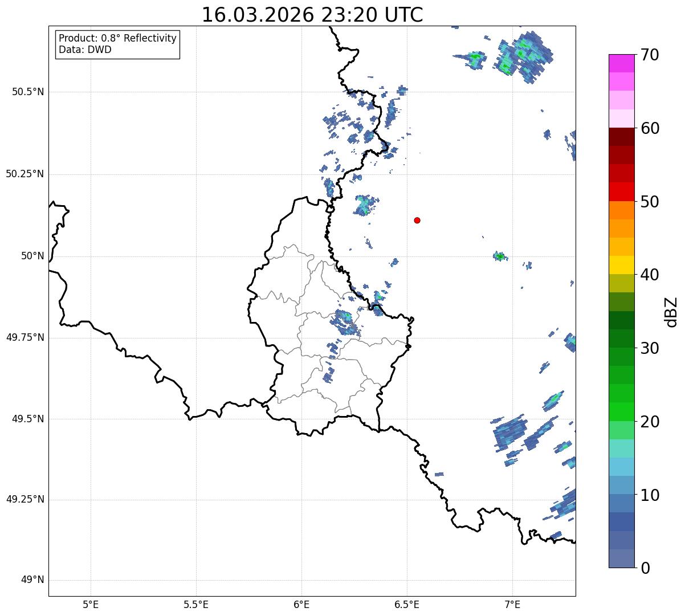Click the latitude label 50°N
This screenshot has height=616, width=685.
[x=32, y=256]
